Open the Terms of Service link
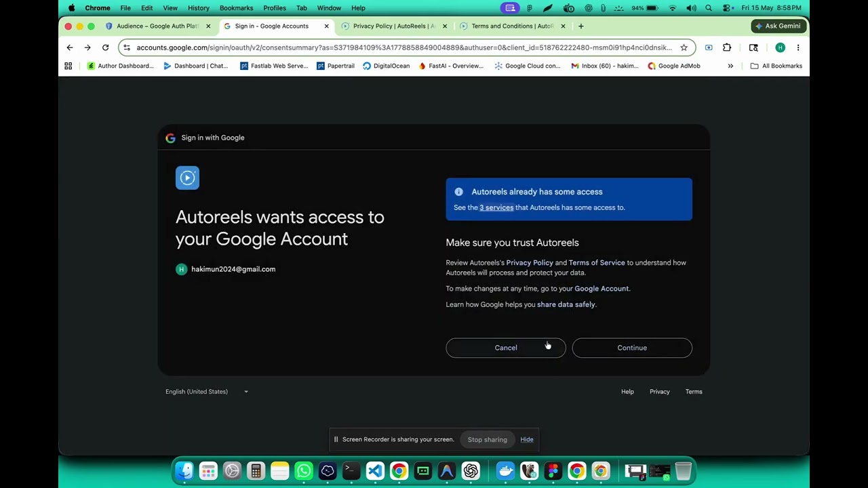 pos(597,262)
